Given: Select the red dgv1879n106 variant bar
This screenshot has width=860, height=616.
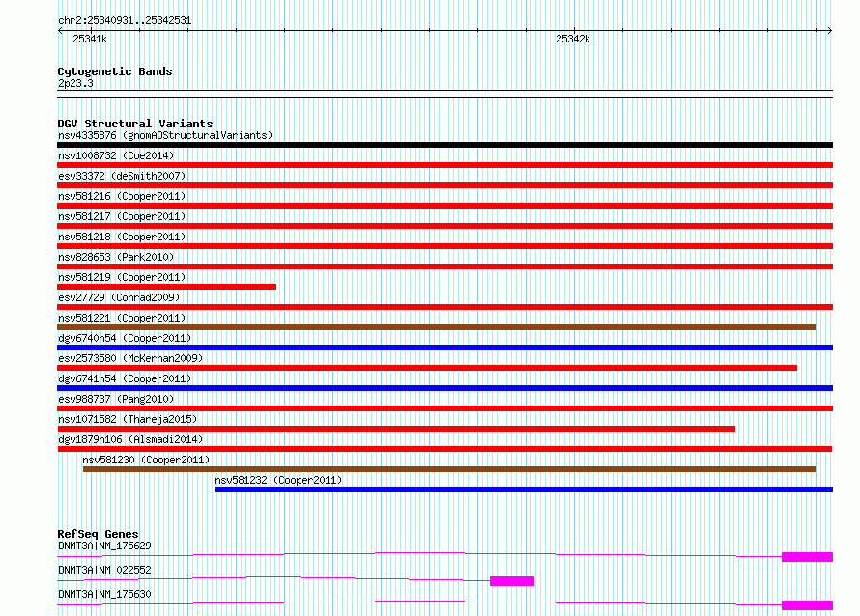Looking at the screenshot, I should point(444,449).
